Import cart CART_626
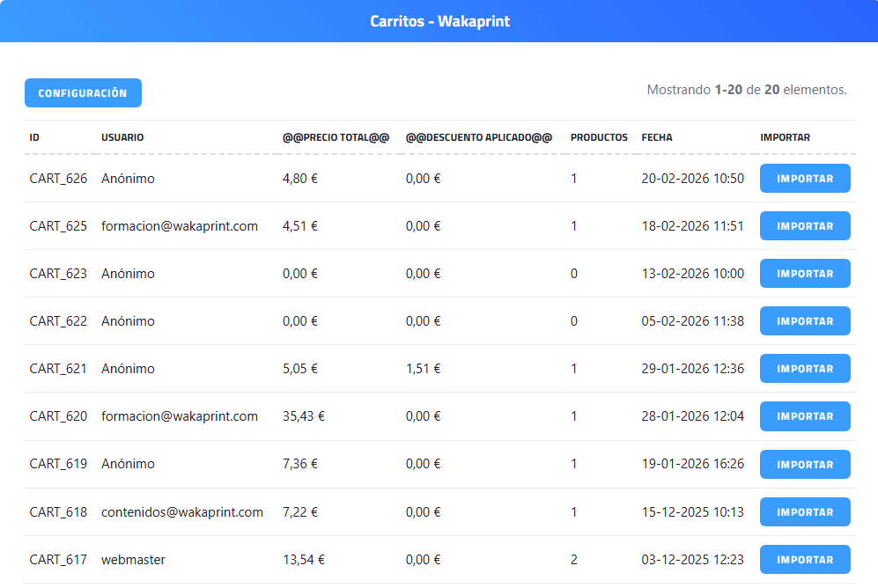878x588 pixels. [805, 179]
